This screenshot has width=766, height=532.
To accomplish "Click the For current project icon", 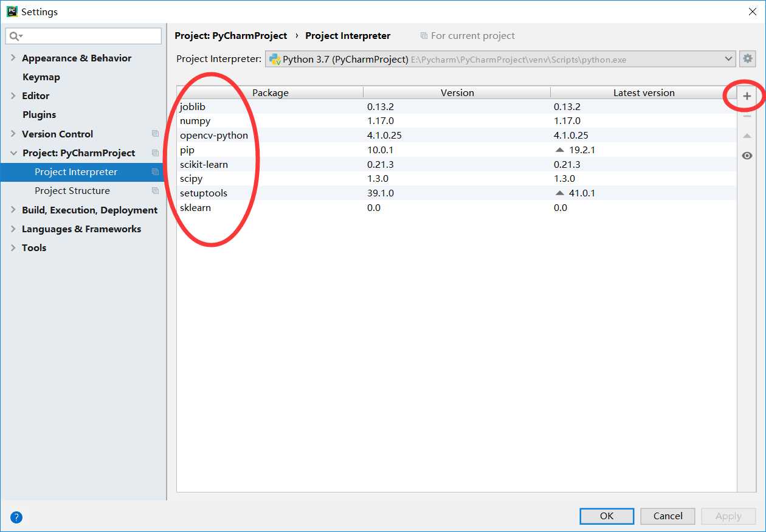I will (424, 36).
